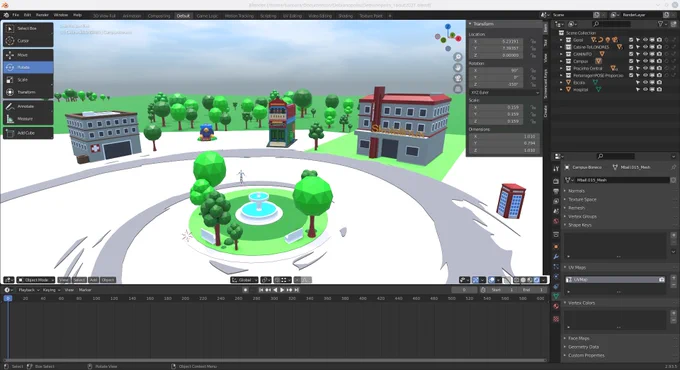Open the viewport Object menu
680x370 pixels.
click(x=108, y=280)
